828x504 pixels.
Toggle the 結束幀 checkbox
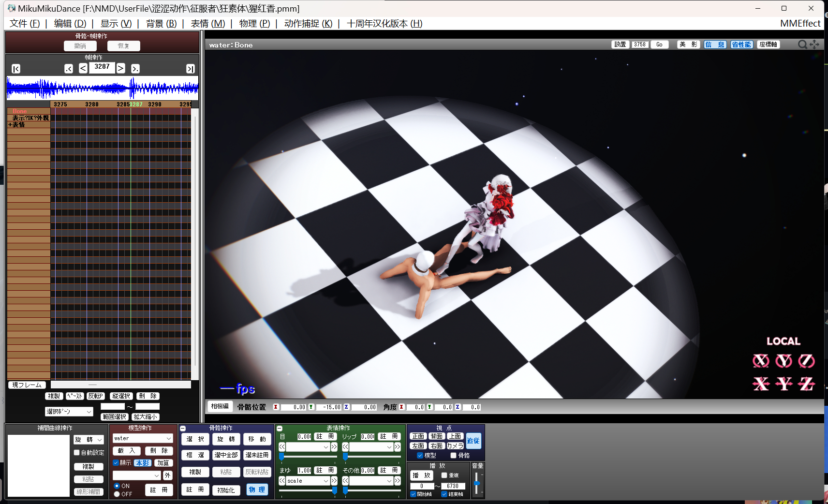click(x=444, y=494)
